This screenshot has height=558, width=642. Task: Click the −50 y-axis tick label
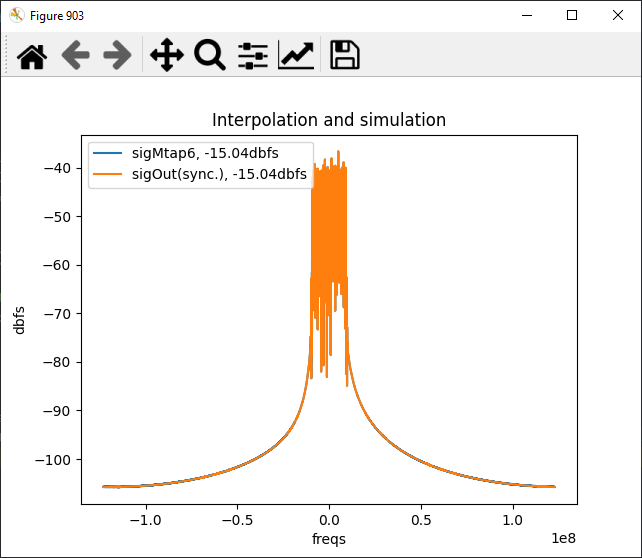coord(57,217)
